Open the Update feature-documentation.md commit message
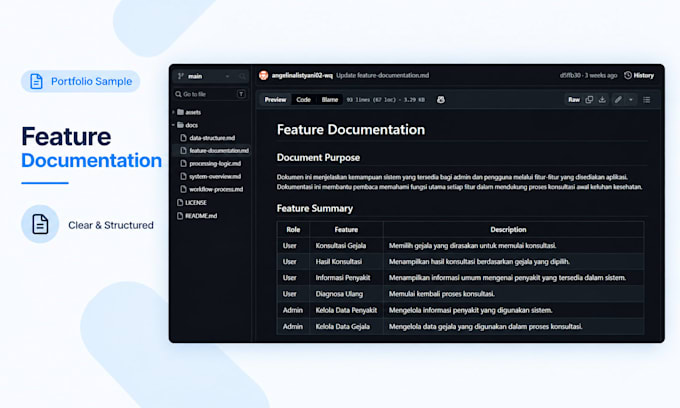Screen dimensions: 680x408 point(382,75)
